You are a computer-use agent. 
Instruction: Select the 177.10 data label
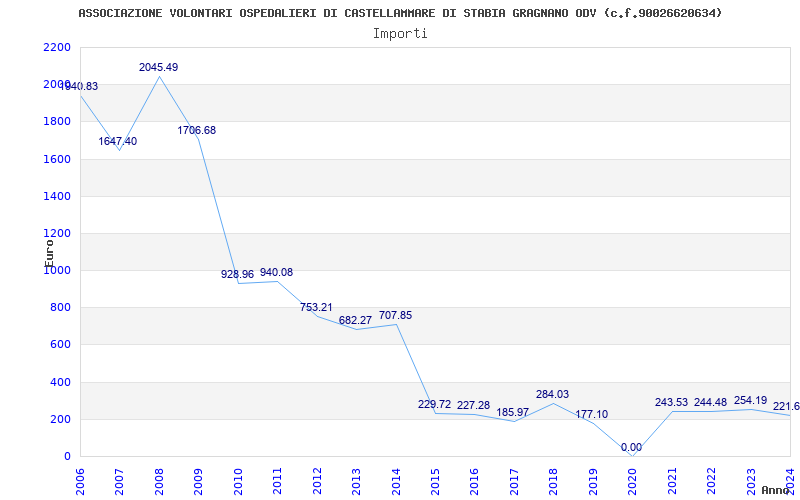[x=592, y=414]
